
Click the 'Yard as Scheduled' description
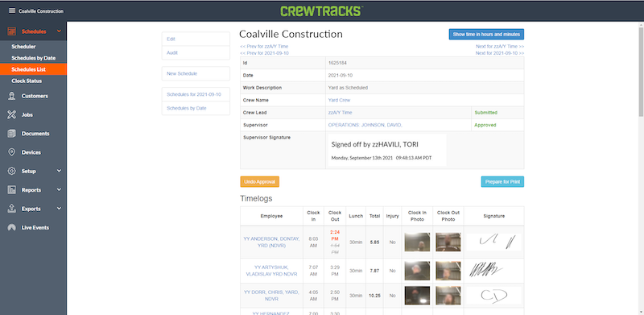pyautogui.click(x=348, y=88)
